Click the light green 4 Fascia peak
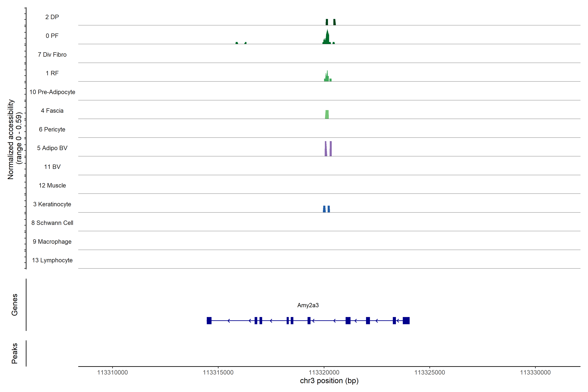 pyautogui.click(x=327, y=114)
